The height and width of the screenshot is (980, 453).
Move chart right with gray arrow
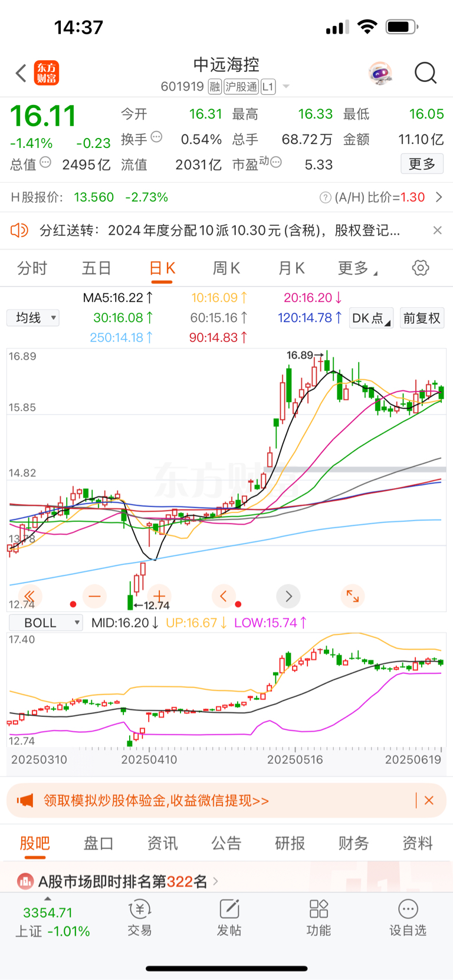click(x=288, y=596)
